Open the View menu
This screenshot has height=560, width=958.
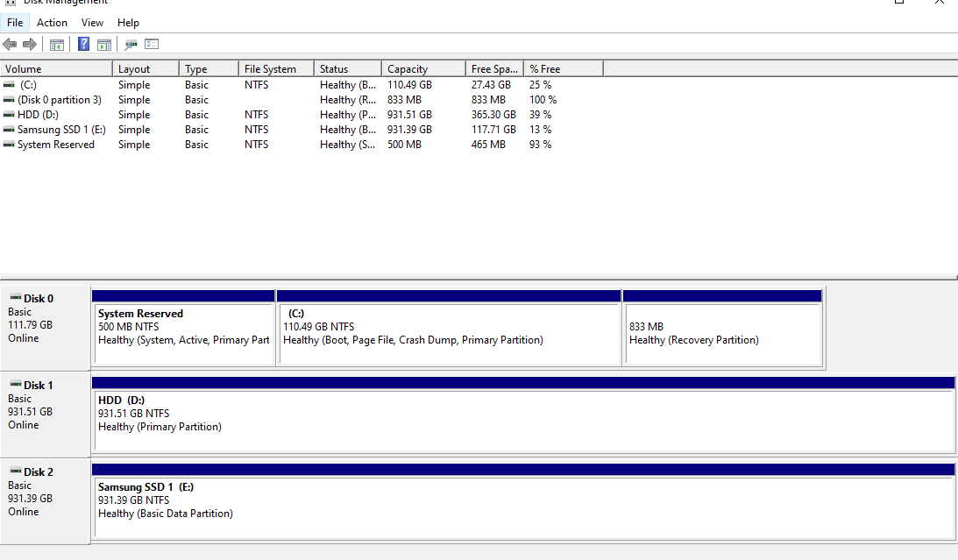(x=92, y=22)
